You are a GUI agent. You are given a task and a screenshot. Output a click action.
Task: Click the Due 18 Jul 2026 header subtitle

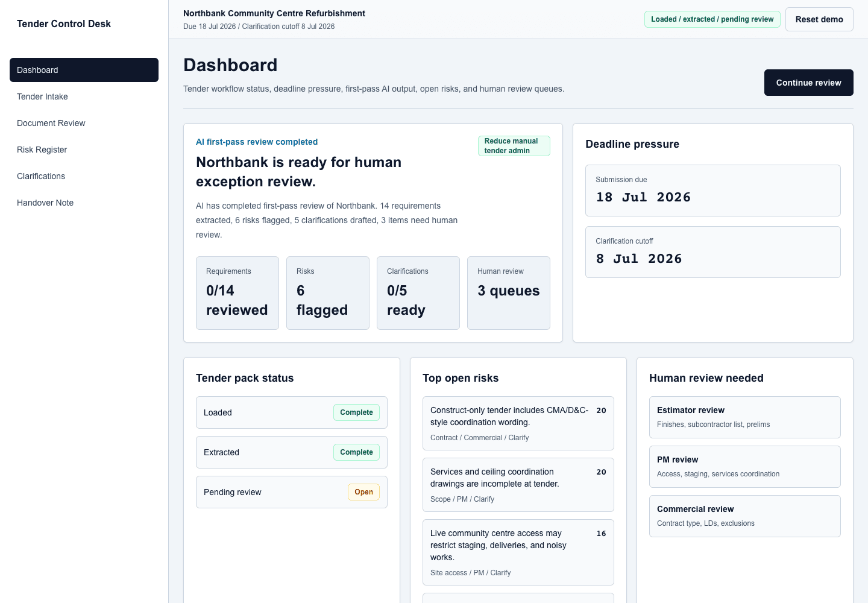(259, 27)
